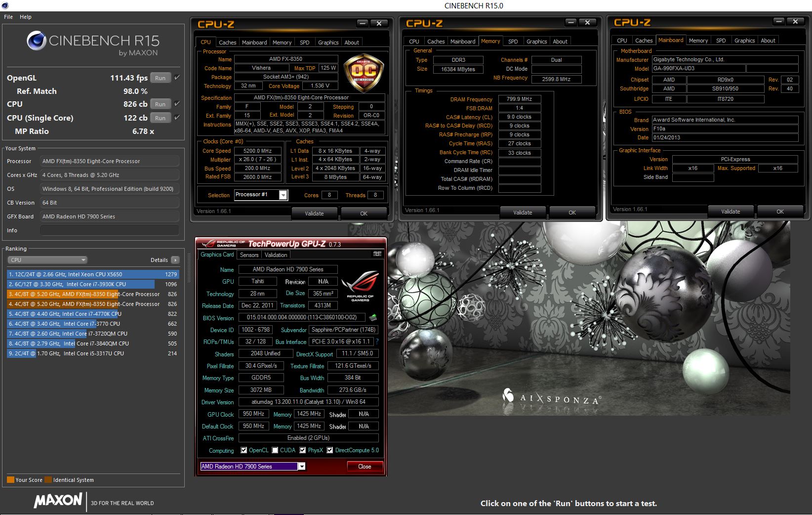Click the '01/24/2013' BIOS date value
Image resolution: width=812 pixels, height=515 pixels.
pos(725,137)
